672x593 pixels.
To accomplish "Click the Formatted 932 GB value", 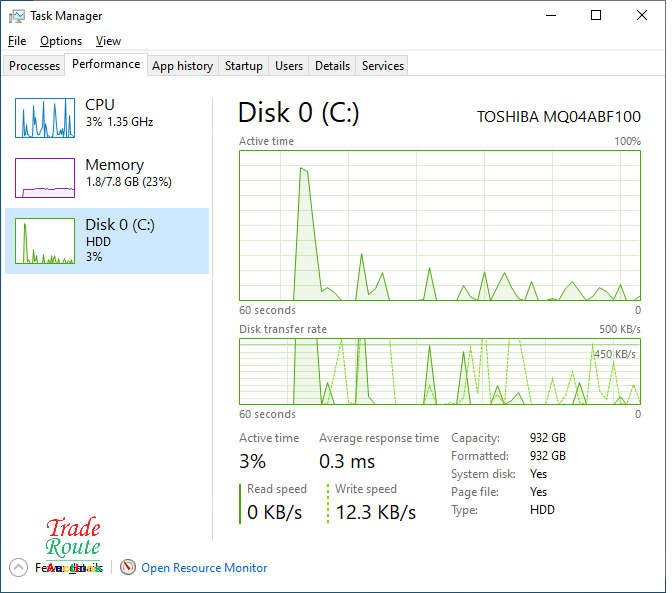I will (x=548, y=456).
